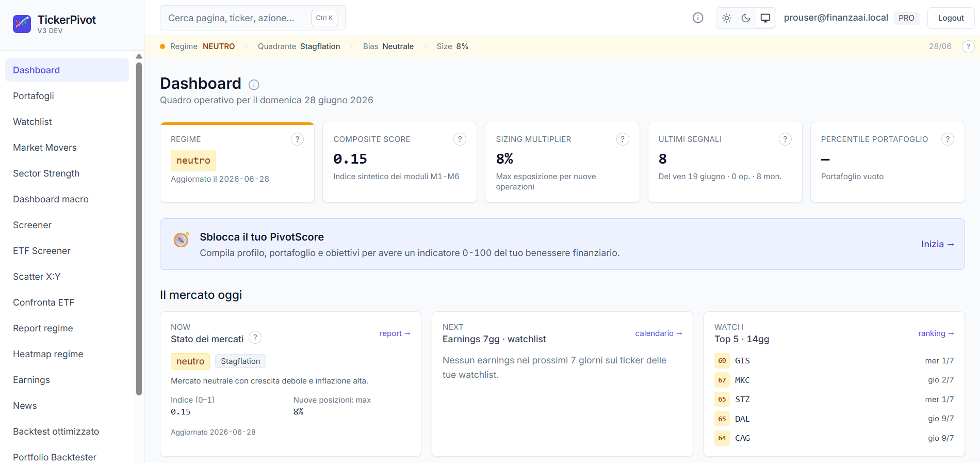The image size is (980, 463).
Task: Focus the search page, ticker field
Action: [253, 18]
